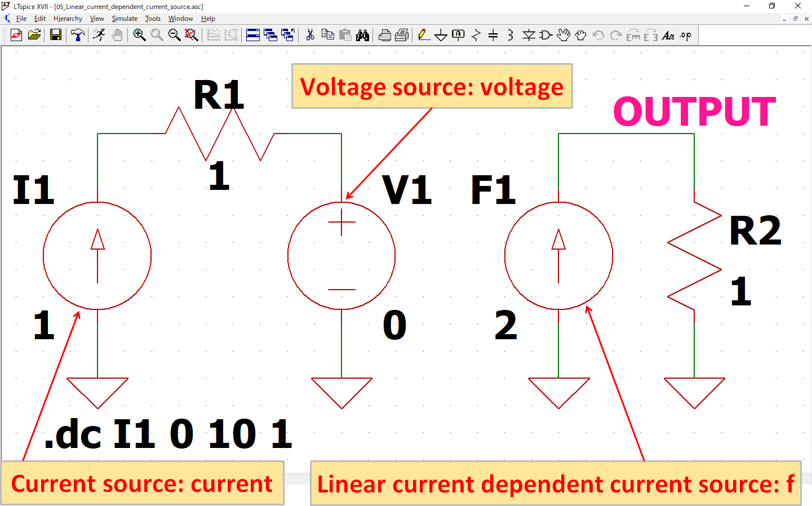
Task: Click the I1 name label
Action: click(x=34, y=190)
